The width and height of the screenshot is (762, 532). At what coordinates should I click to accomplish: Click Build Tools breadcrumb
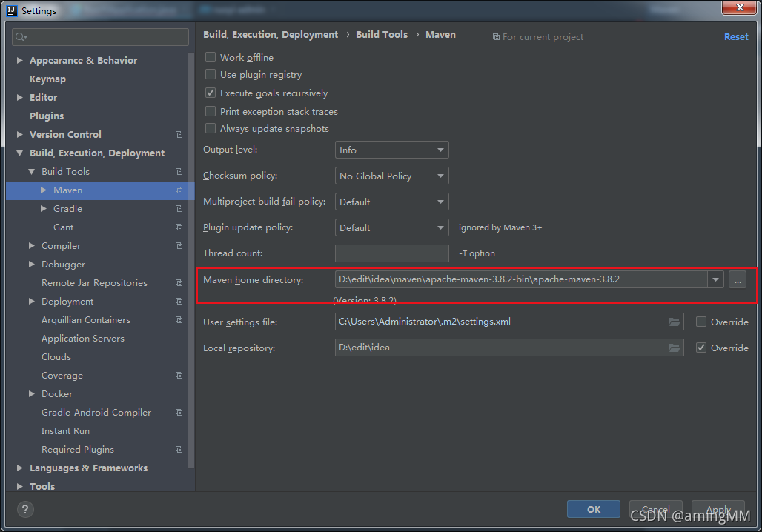pos(382,35)
